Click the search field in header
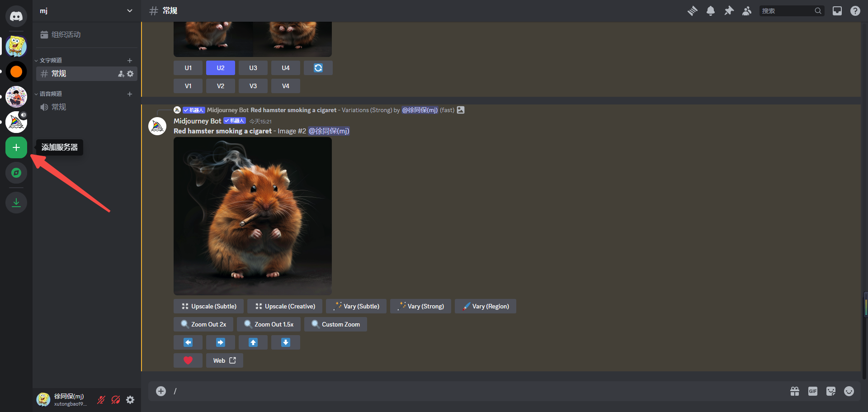The width and height of the screenshot is (868, 412). tap(792, 11)
